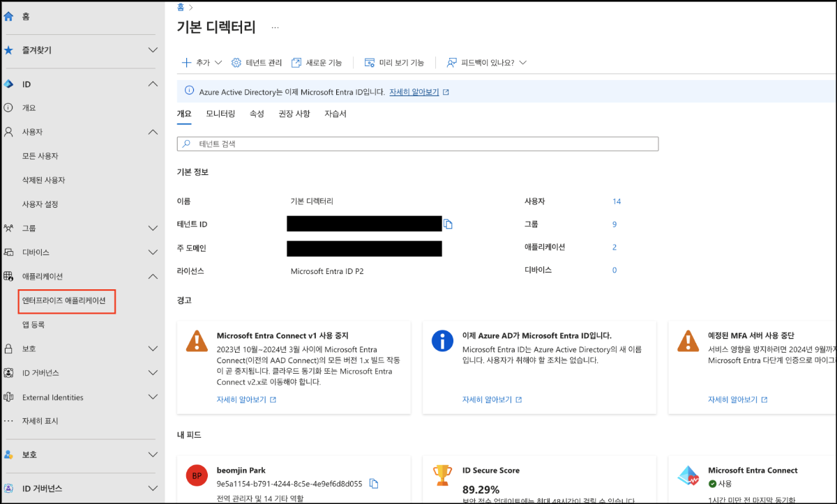
Task: Click the Favorites star icon
Action: (x=9, y=50)
